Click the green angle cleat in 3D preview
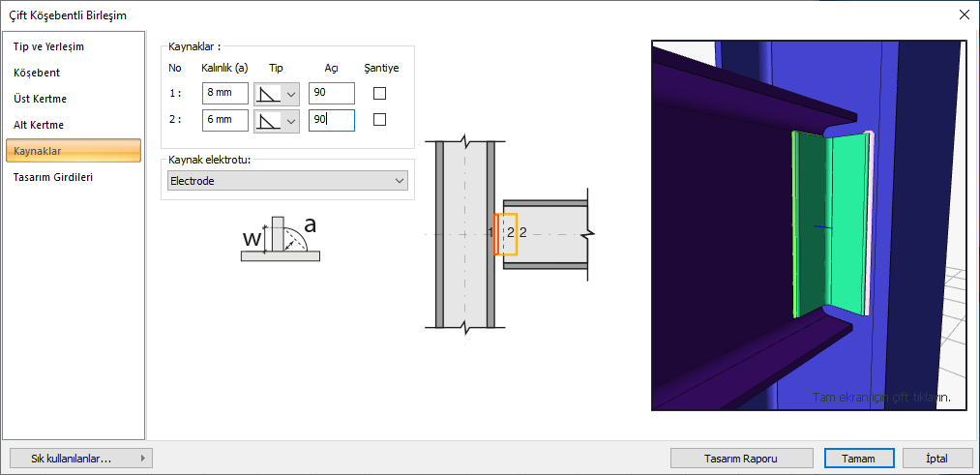This screenshot has height=475, width=980. coord(832,223)
